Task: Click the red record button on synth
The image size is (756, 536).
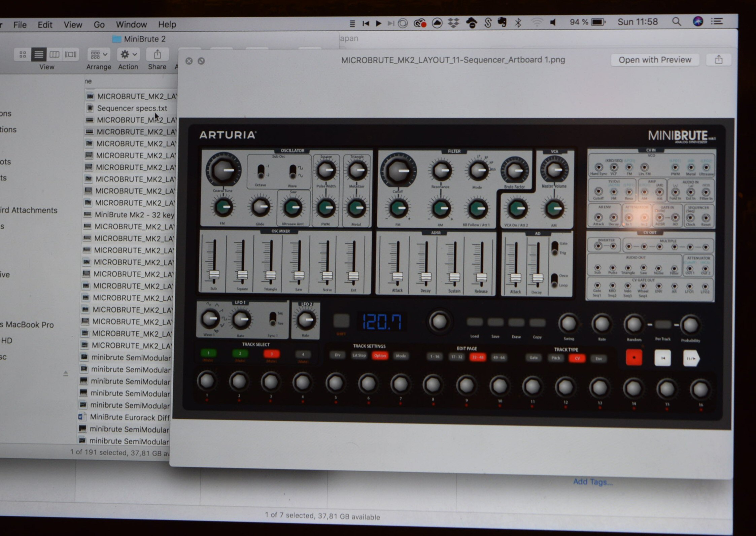Action: coord(634,358)
